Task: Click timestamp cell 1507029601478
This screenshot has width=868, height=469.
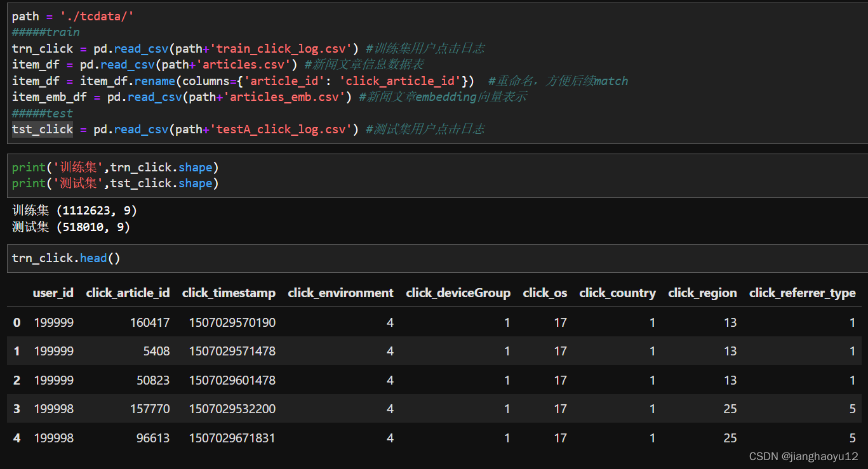Action: click(232, 380)
